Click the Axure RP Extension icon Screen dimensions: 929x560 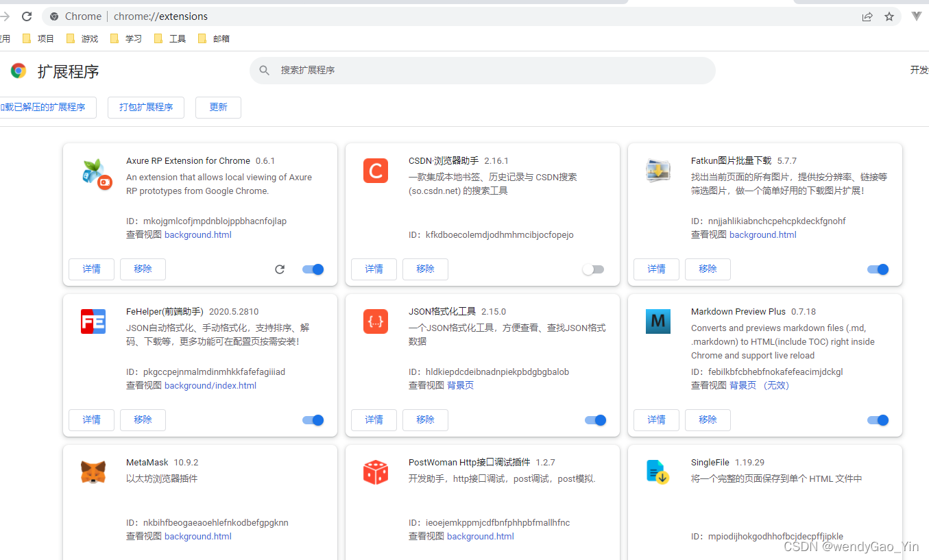coord(97,174)
